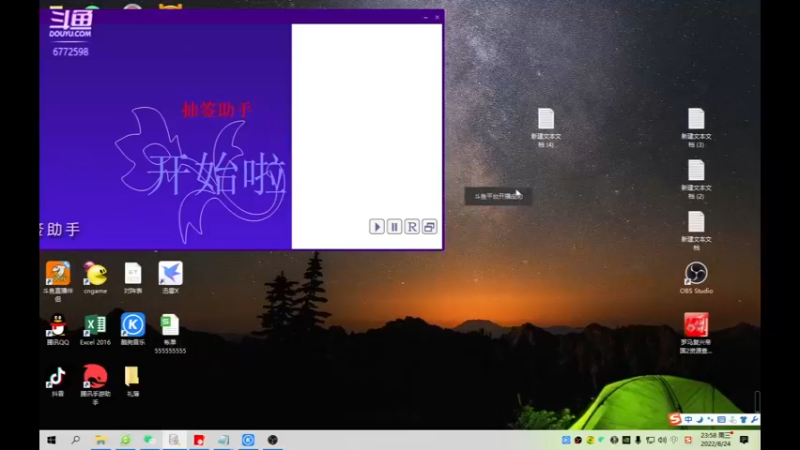Screen dimensions: 800x450
Task: Open the yellow 礼簿 folder
Action: (x=133, y=381)
